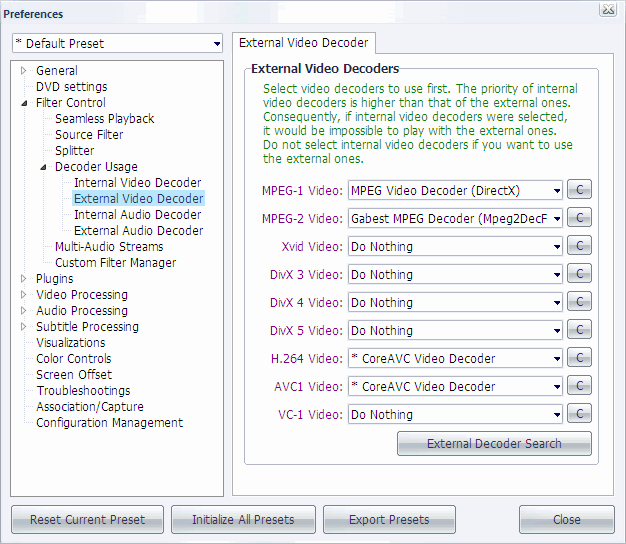Click the Export Presets button
626x544 pixels.
pos(389,519)
